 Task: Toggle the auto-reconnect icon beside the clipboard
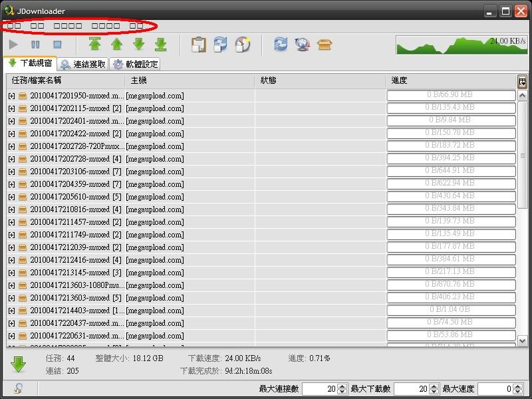(220, 45)
